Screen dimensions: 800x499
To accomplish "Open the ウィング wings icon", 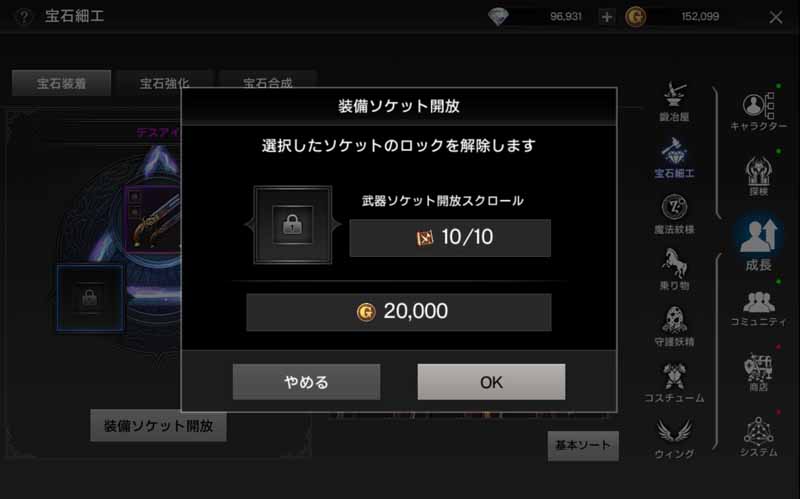I will 674,438.
